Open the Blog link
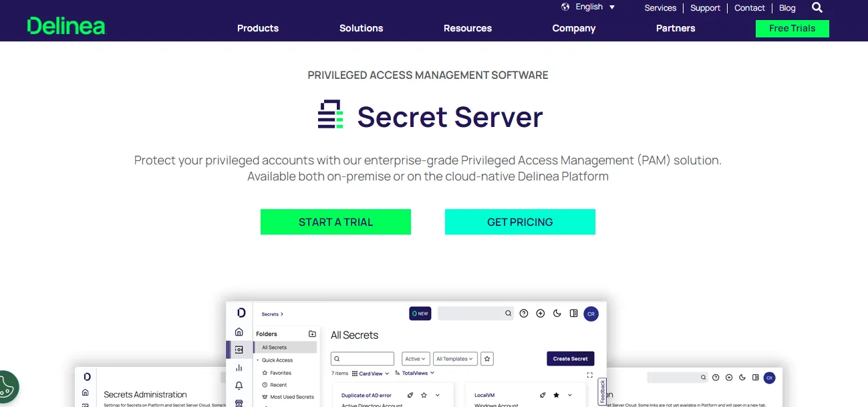 tap(787, 8)
